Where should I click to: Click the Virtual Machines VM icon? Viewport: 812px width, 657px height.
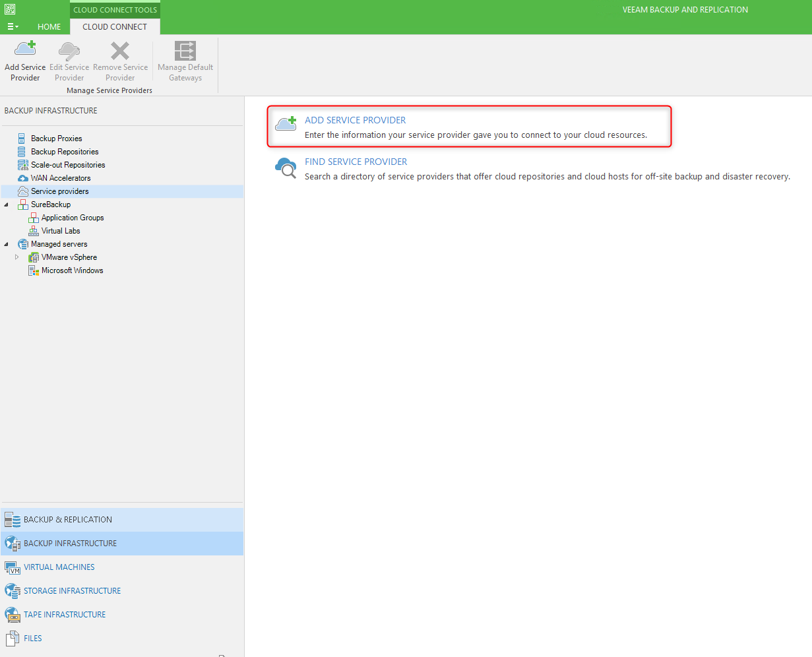[x=13, y=567]
